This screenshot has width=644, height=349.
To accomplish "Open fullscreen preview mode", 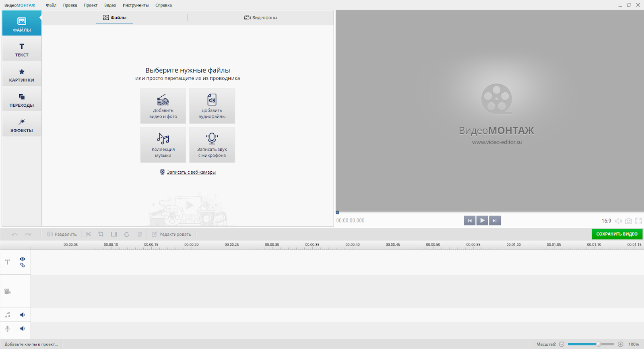I will pos(638,221).
